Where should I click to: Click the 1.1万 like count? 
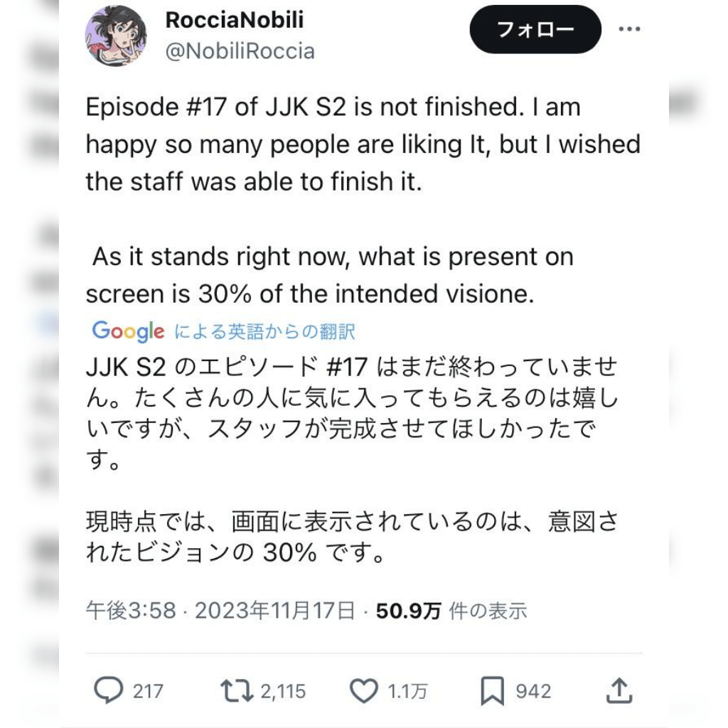[x=407, y=691]
